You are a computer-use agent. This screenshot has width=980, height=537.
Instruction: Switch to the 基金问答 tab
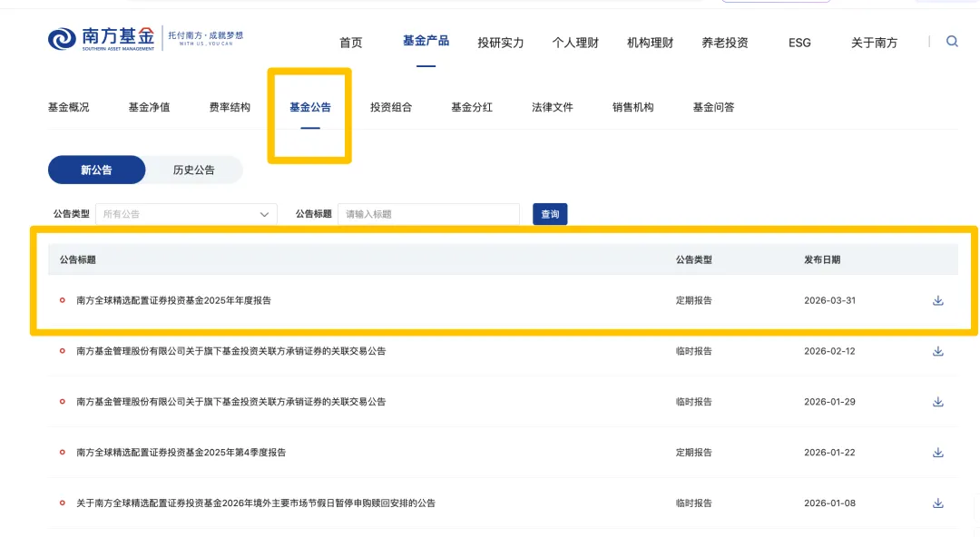tap(714, 107)
